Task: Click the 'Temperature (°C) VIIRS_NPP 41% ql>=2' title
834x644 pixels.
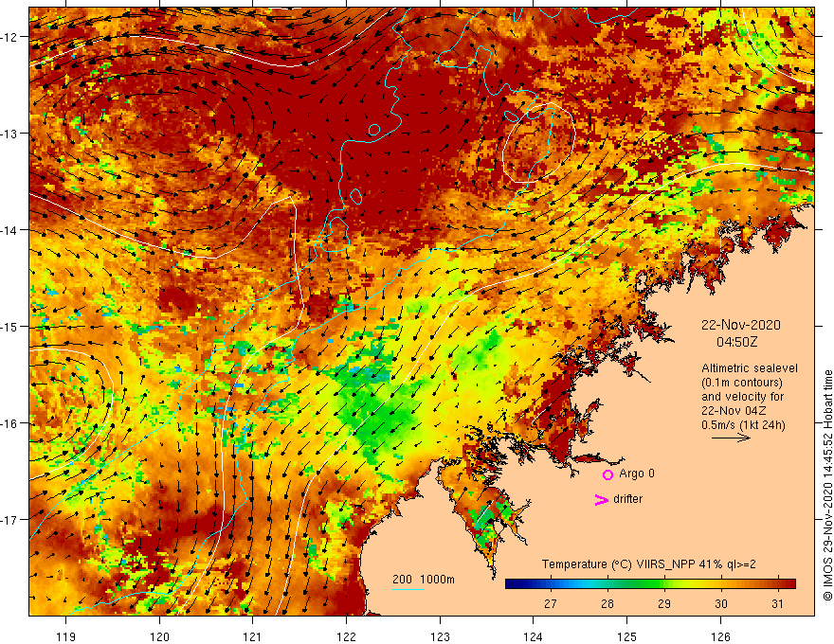Action: coord(648,564)
